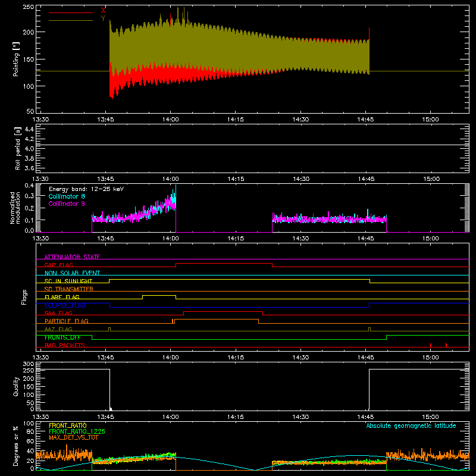The image size is (476, 476).
Task: Click the raised FLARE_FLAG step segment
Action: tap(159, 295)
